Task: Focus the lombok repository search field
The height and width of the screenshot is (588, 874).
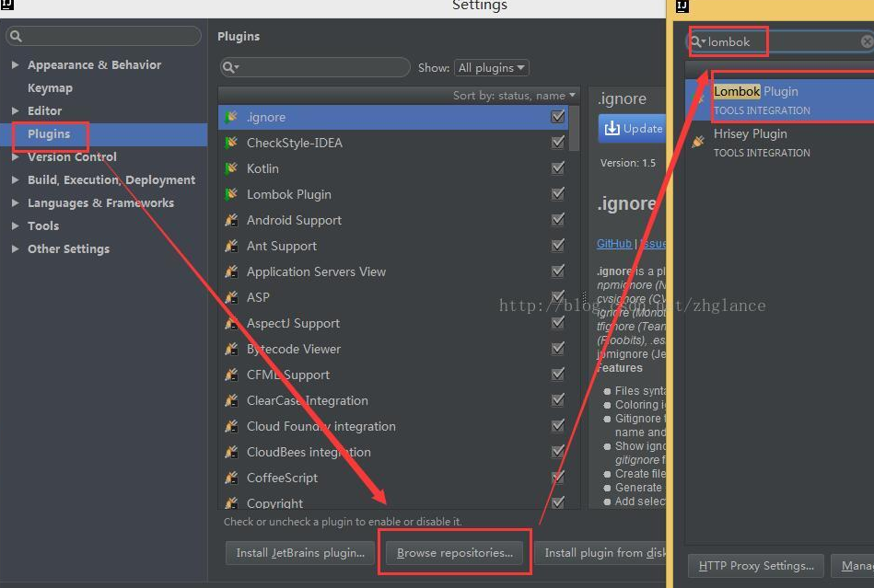Action: coord(780,41)
